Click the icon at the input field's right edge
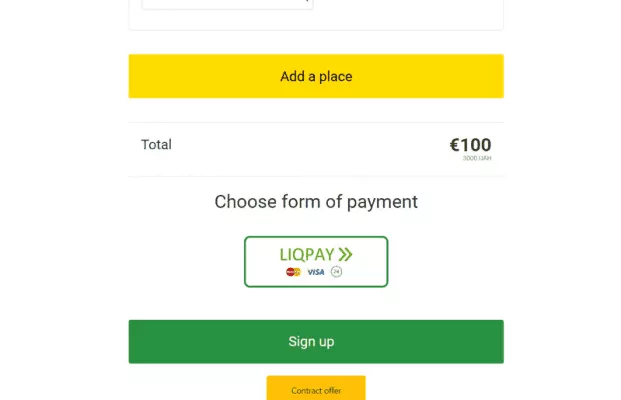The image size is (621, 400). [x=304, y=2]
